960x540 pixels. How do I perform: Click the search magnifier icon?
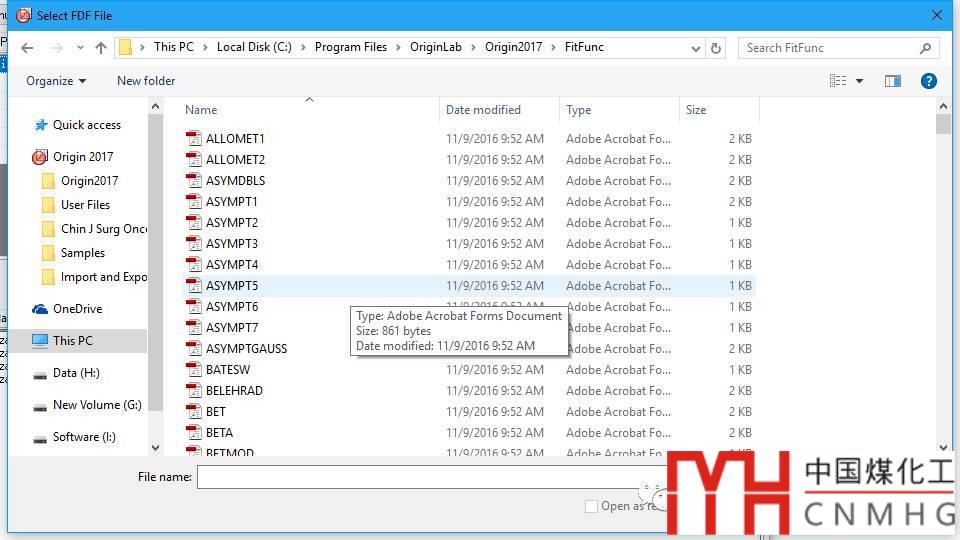925,48
